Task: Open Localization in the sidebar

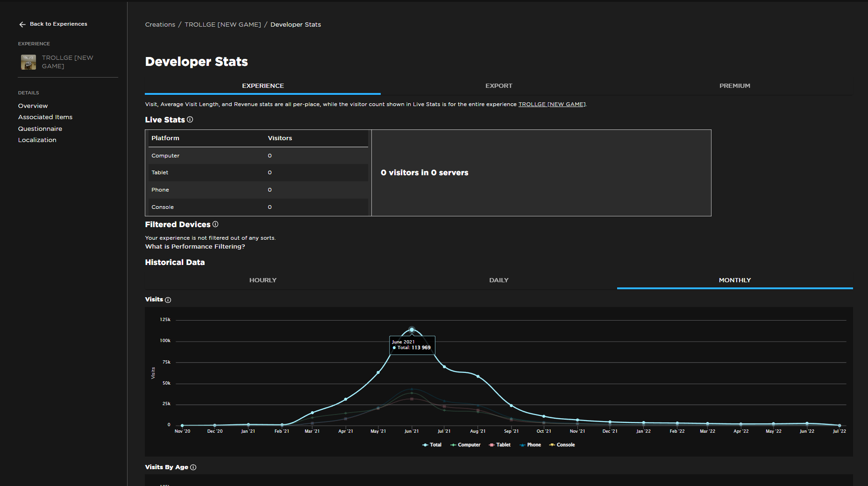Action: (37, 140)
